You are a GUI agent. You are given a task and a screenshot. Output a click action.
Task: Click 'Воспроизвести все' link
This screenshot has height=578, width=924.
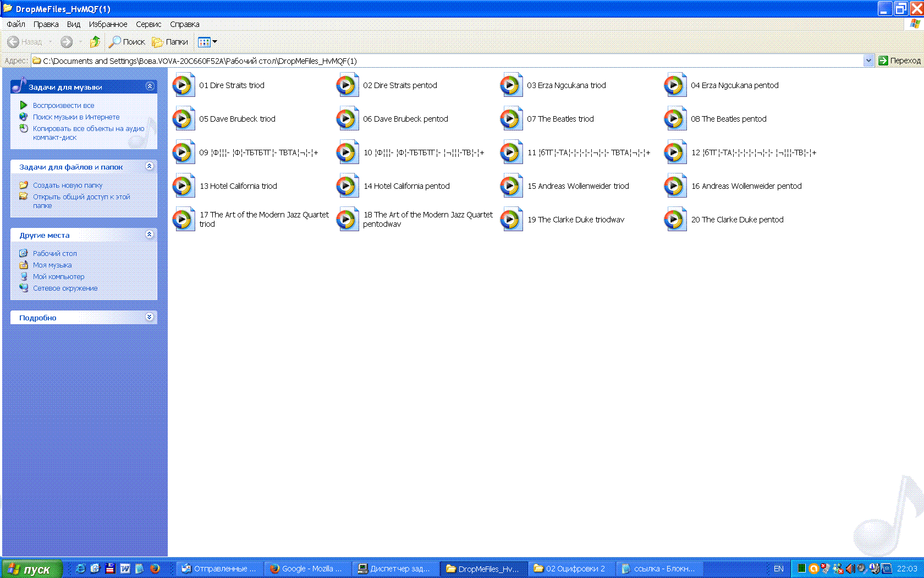tap(63, 105)
